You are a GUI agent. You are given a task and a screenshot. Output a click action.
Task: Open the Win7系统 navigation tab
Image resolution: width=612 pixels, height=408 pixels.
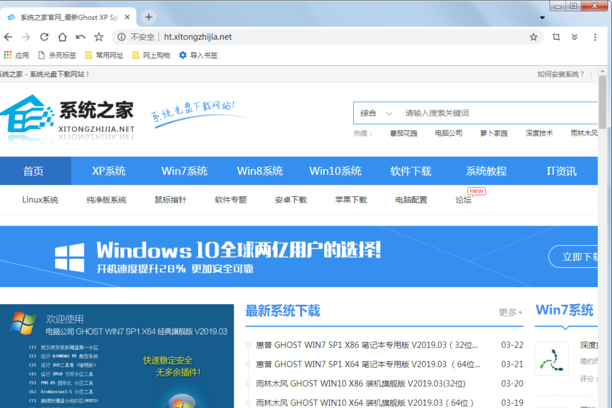click(184, 171)
